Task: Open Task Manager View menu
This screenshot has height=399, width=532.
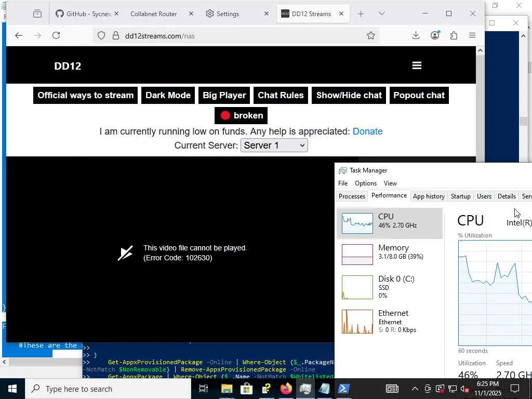Action: (x=390, y=183)
